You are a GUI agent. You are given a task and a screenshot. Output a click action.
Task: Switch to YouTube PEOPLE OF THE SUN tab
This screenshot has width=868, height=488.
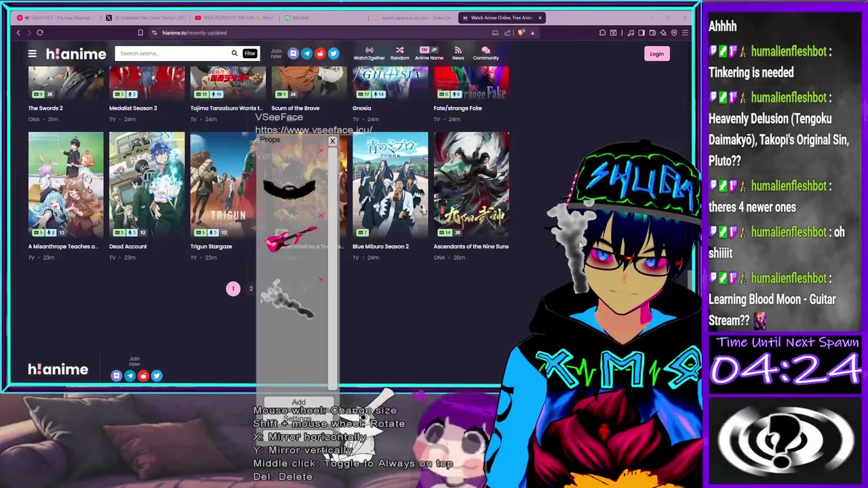[x=235, y=18]
